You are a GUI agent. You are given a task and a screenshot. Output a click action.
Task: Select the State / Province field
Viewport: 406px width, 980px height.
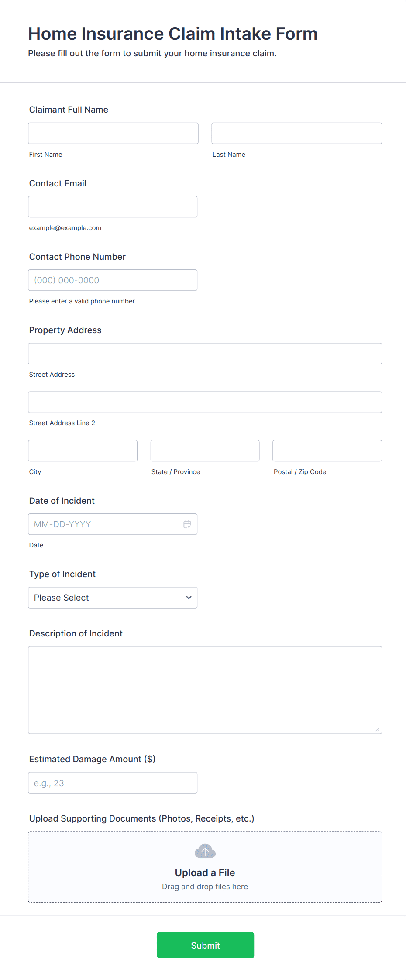pyautogui.click(x=204, y=450)
